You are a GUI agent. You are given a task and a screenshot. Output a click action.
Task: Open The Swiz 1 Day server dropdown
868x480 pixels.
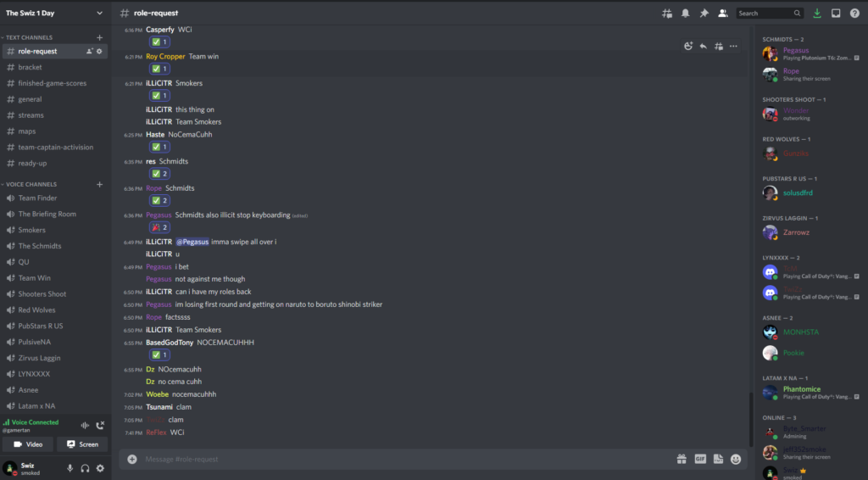54,13
